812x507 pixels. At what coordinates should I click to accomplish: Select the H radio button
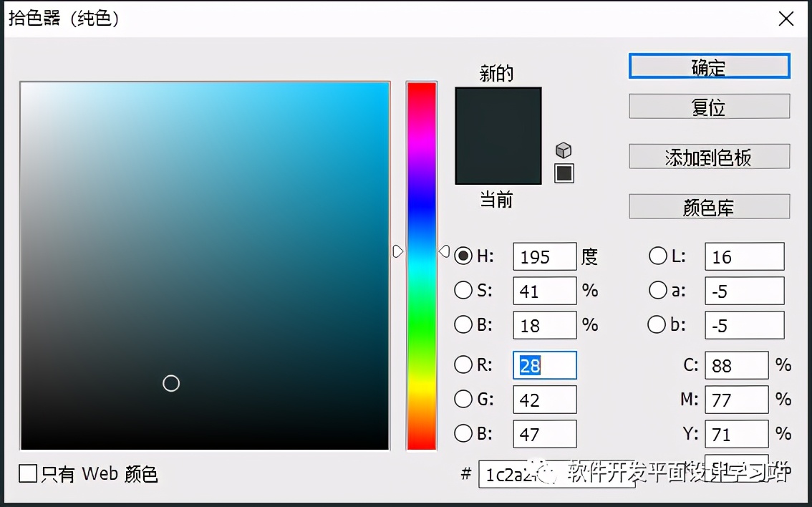coord(464,256)
